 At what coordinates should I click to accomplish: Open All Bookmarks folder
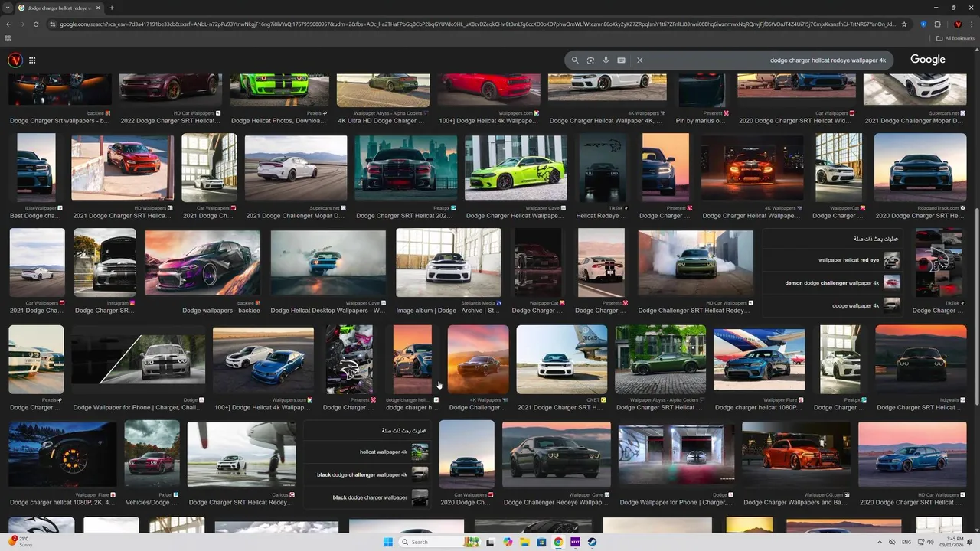(x=955, y=38)
